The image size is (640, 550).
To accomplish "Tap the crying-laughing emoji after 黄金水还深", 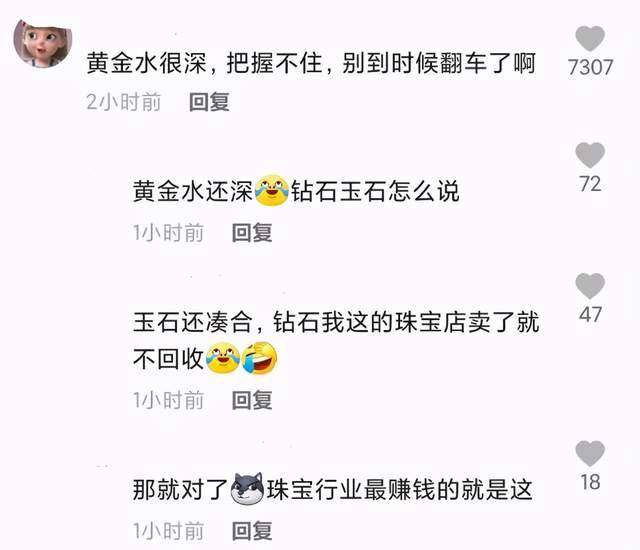I will tap(271, 191).
